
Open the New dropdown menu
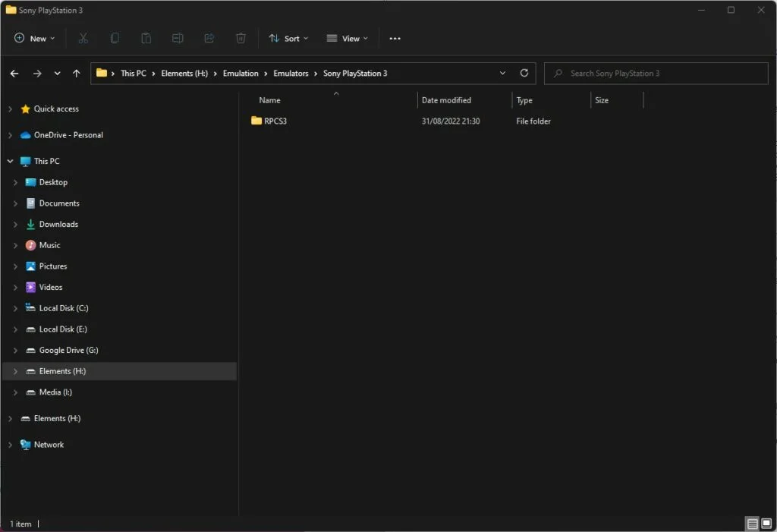(x=35, y=38)
